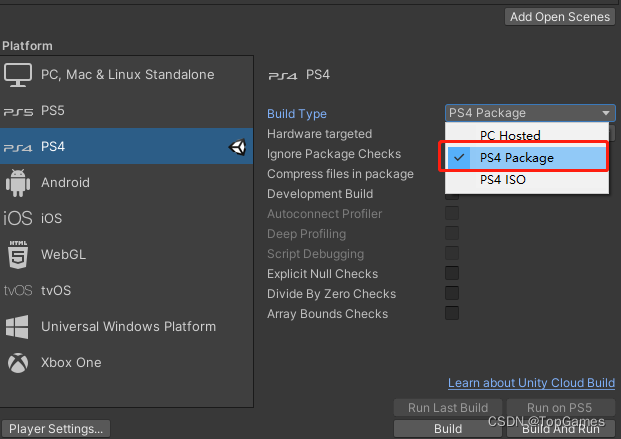Click Build And Run button
This screenshot has height=439, width=621.
pyautogui.click(x=560, y=429)
